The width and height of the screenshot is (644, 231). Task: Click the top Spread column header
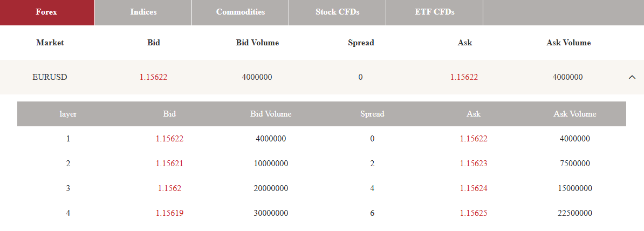pyautogui.click(x=361, y=43)
